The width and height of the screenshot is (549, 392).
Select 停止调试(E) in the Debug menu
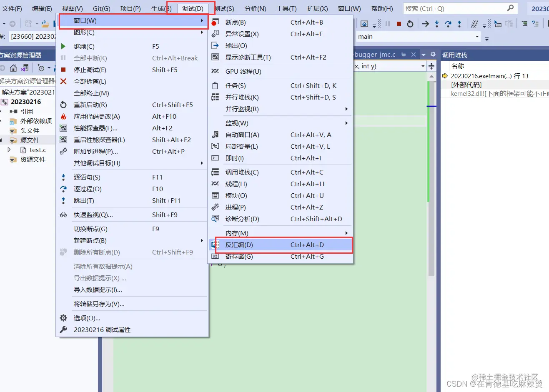click(x=132, y=70)
